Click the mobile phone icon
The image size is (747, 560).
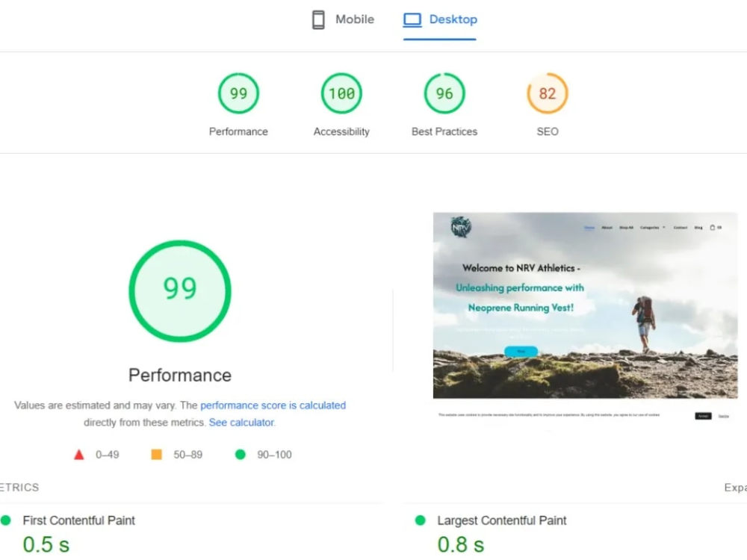coord(318,20)
